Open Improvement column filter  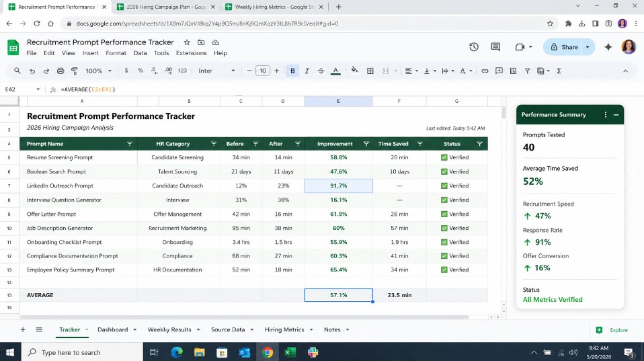click(x=366, y=144)
